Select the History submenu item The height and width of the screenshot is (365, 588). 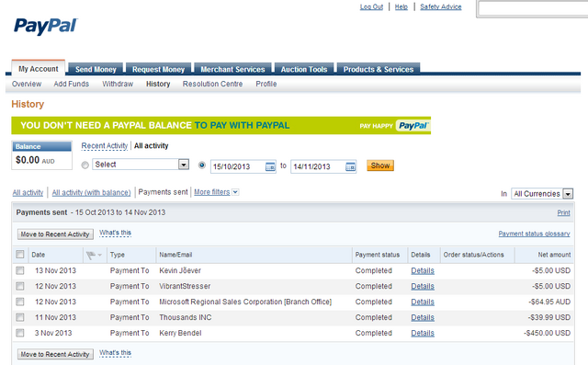coord(158,84)
